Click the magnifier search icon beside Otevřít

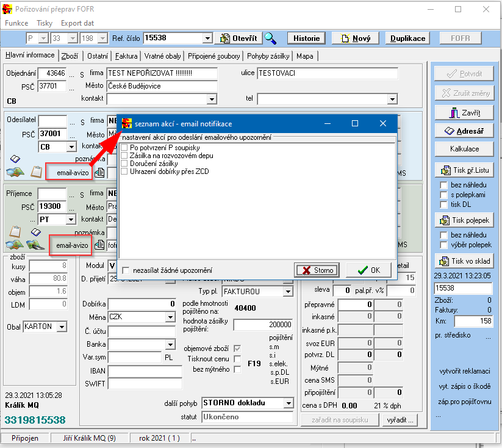[270, 38]
